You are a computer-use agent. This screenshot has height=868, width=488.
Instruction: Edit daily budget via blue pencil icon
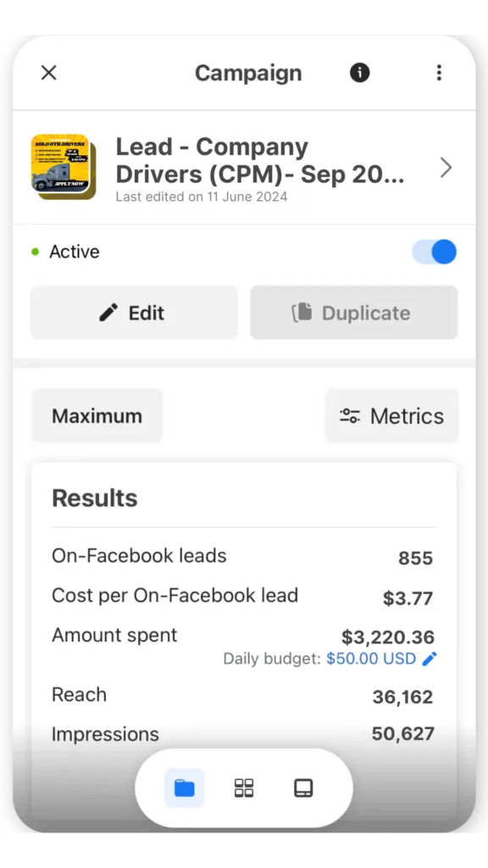point(430,658)
